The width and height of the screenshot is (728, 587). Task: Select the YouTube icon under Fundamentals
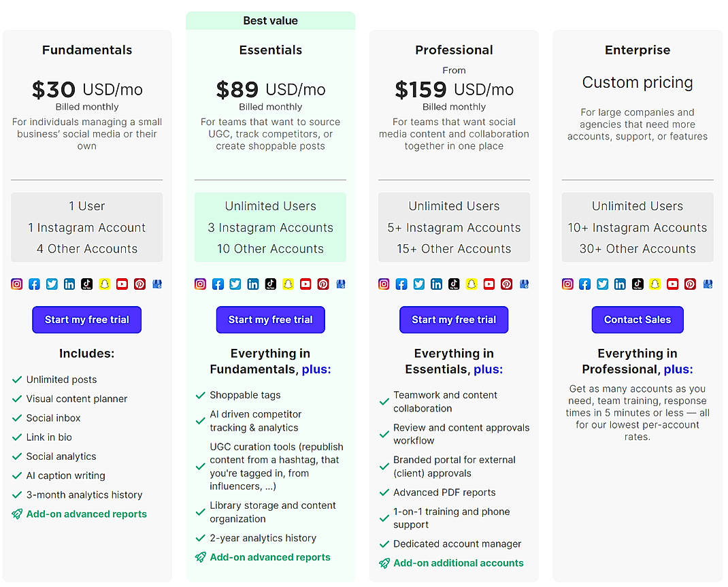(x=122, y=284)
